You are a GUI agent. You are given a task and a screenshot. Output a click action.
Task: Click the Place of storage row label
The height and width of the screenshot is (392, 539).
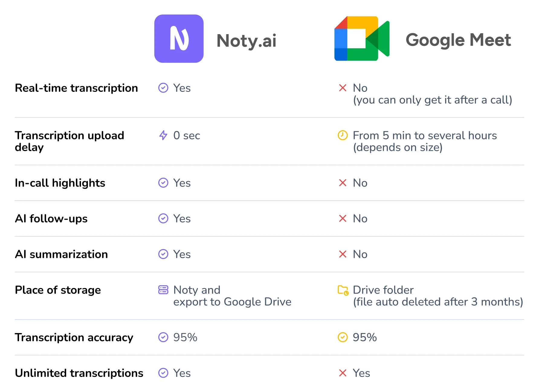click(58, 290)
